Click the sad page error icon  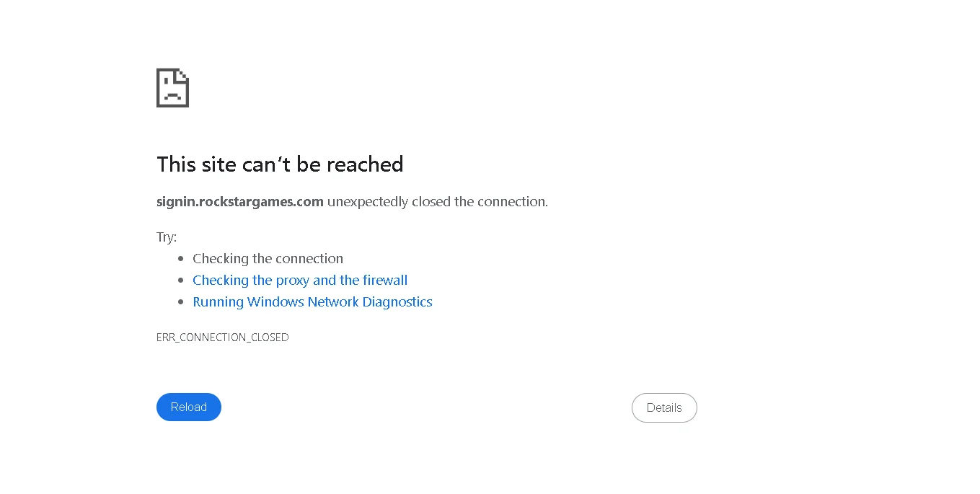click(x=172, y=88)
